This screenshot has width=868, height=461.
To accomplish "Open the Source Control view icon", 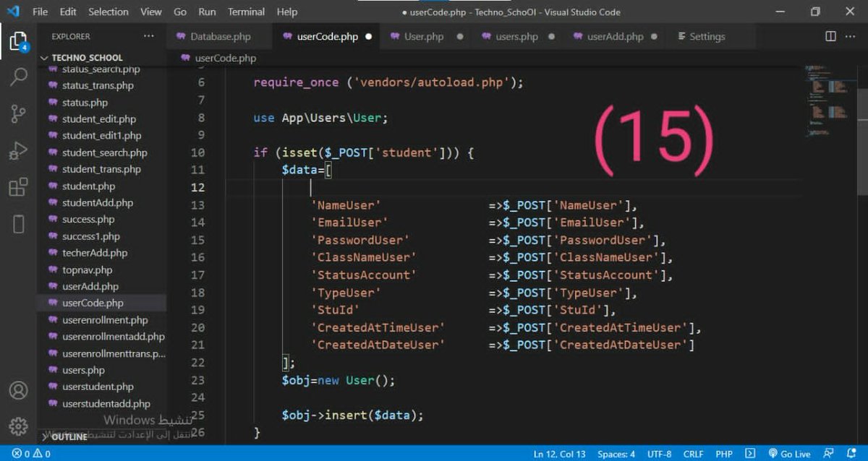I will [x=18, y=113].
